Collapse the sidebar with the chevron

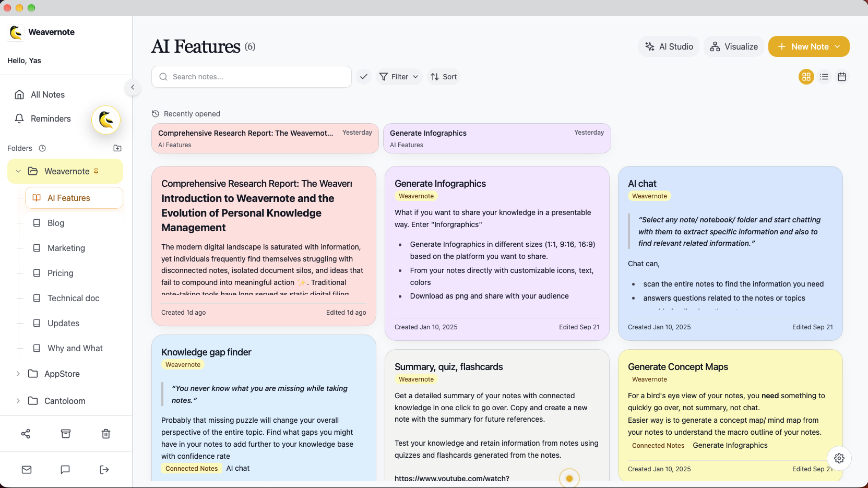133,87
